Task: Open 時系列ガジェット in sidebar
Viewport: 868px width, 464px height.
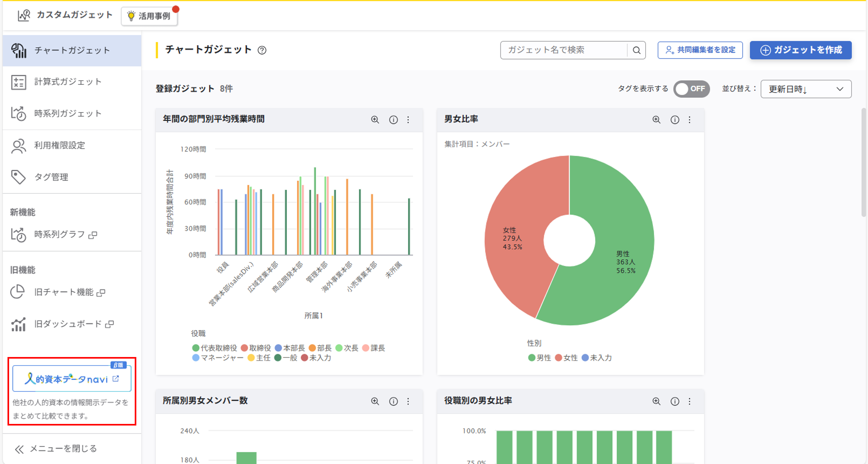Action: click(x=67, y=114)
